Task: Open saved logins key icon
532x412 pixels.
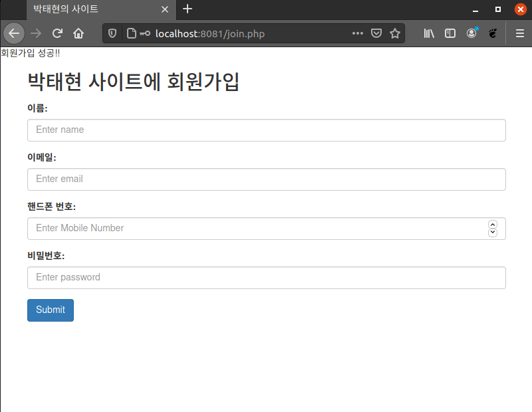Action: tap(145, 33)
